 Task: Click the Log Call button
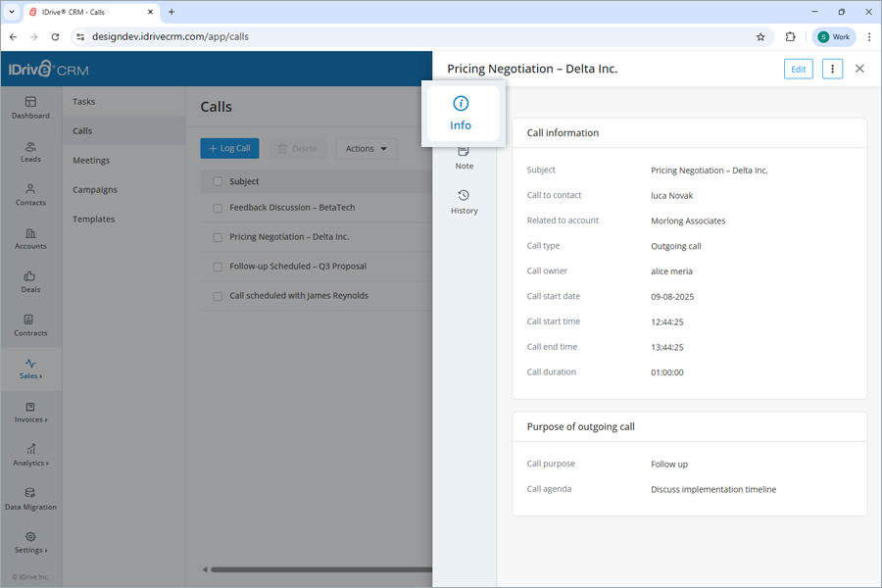pyautogui.click(x=229, y=148)
